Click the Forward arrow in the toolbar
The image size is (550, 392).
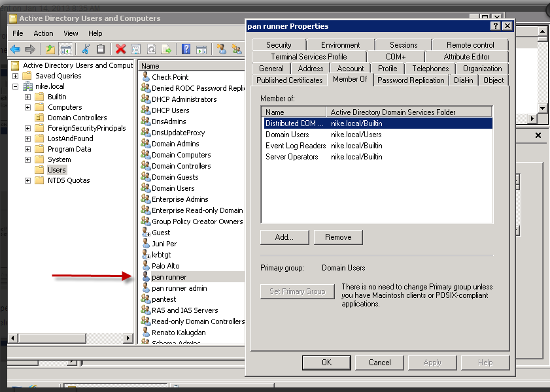(30, 49)
